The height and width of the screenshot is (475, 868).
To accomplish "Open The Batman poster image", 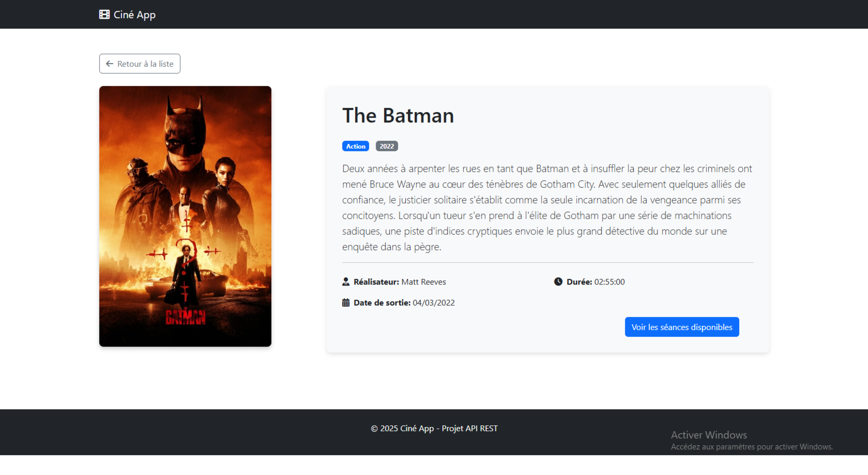I will (x=185, y=216).
